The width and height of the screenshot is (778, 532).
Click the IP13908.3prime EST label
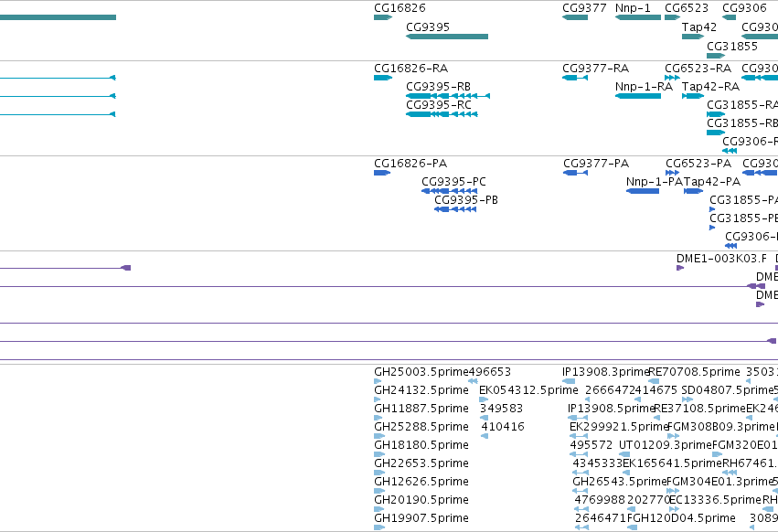tap(606, 372)
